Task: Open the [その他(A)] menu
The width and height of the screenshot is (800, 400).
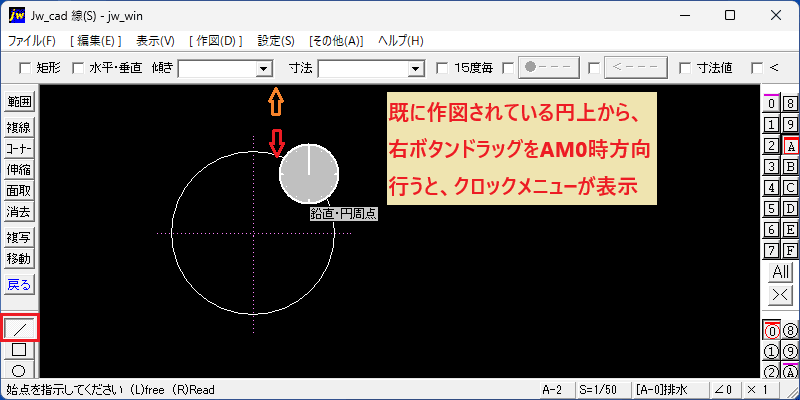Action: coord(336,41)
